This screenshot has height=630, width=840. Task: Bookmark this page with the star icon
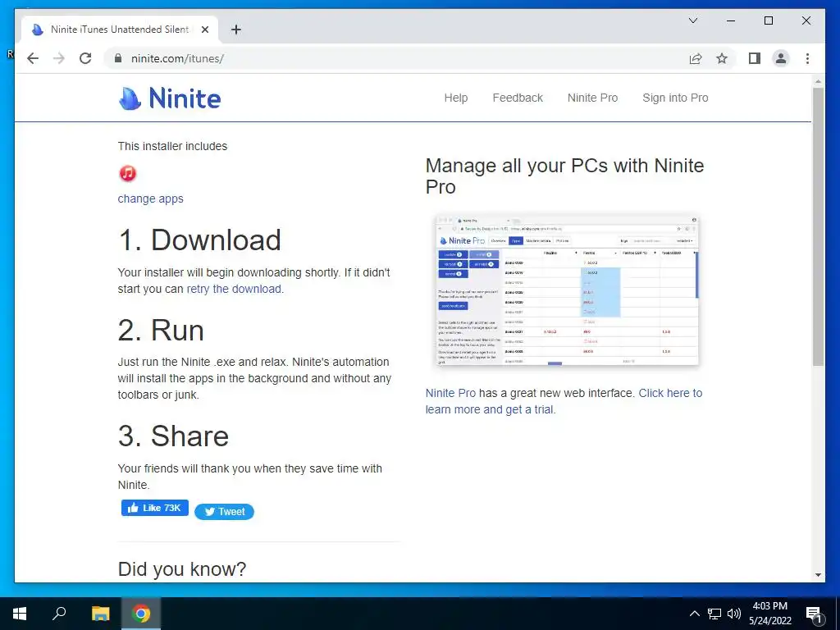722,58
